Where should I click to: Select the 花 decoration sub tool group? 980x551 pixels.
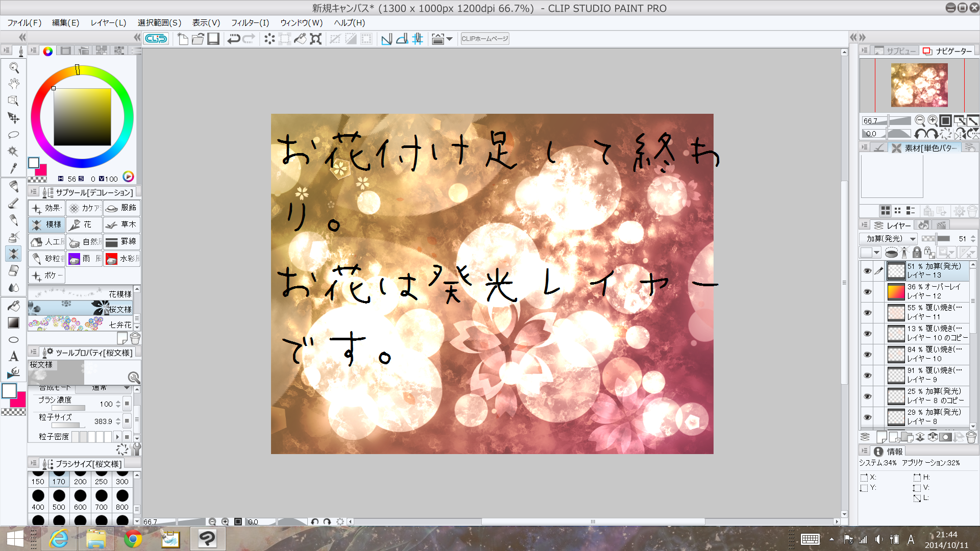84,224
